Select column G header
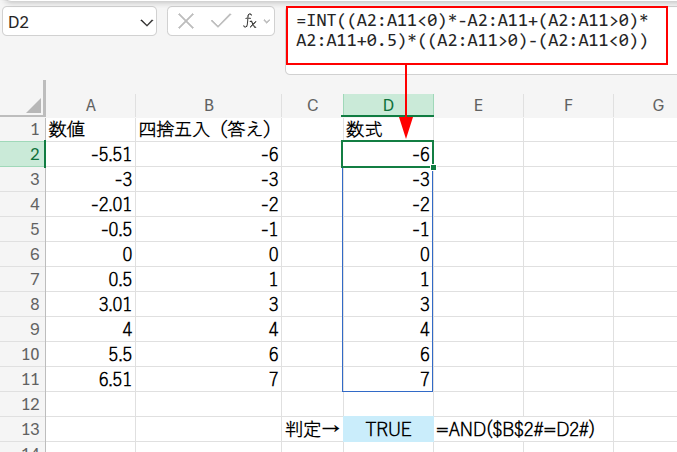 (x=657, y=105)
